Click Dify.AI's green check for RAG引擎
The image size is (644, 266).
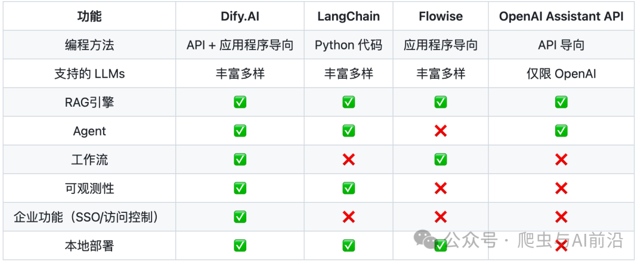(x=240, y=102)
